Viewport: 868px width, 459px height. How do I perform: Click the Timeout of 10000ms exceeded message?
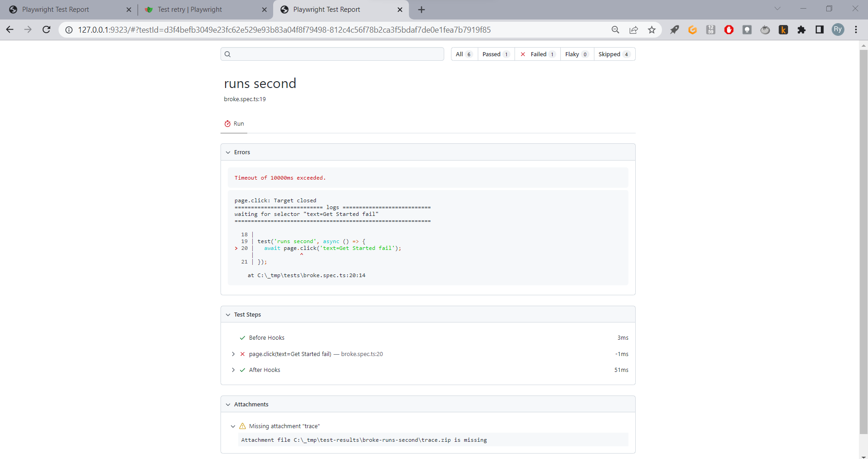coord(280,178)
